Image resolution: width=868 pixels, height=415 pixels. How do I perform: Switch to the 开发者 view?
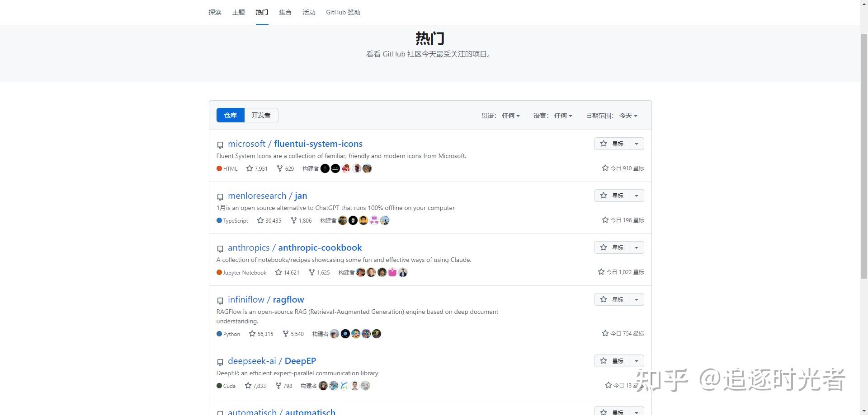pos(261,115)
